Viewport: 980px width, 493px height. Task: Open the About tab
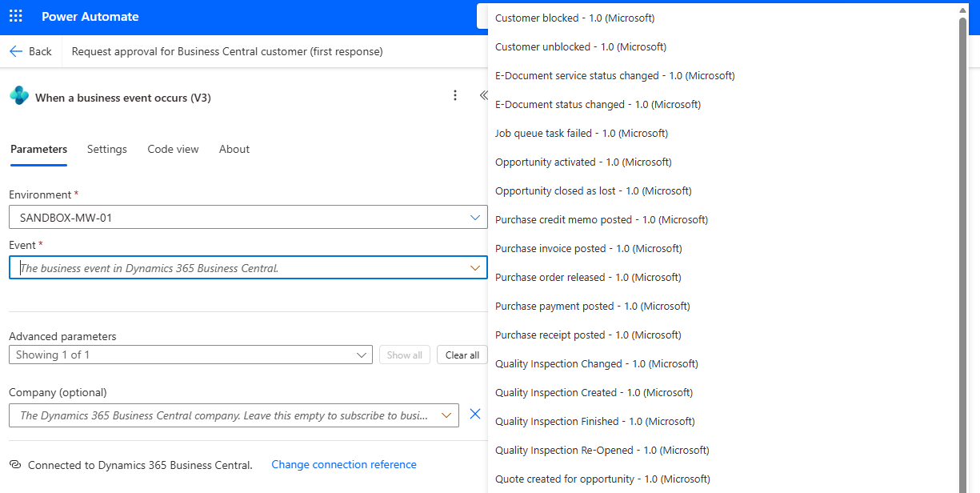pyautogui.click(x=234, y=149)
